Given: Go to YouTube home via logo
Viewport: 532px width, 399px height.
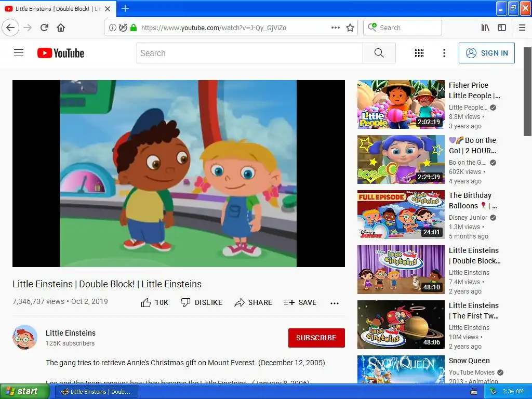Looking at the screenshot, I should [61, 53].
